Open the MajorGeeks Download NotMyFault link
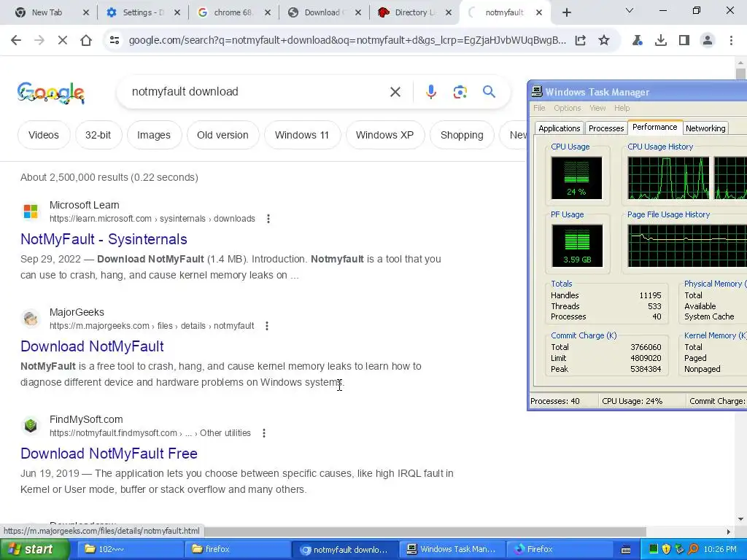The image size is (747, 560). 92,346
